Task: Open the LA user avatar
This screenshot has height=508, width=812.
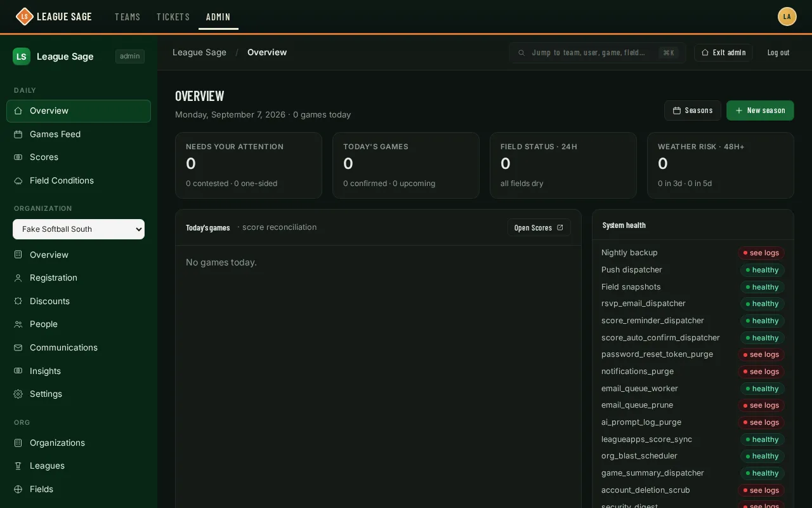Action: pos(787,17)
